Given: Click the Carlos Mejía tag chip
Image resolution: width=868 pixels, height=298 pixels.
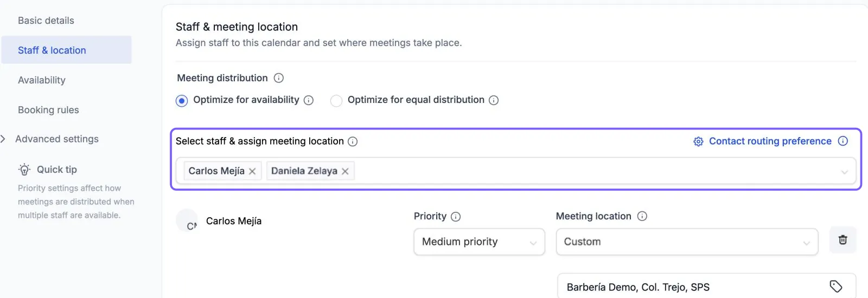Looking at the screenshot, I should [x=222, y=171].
